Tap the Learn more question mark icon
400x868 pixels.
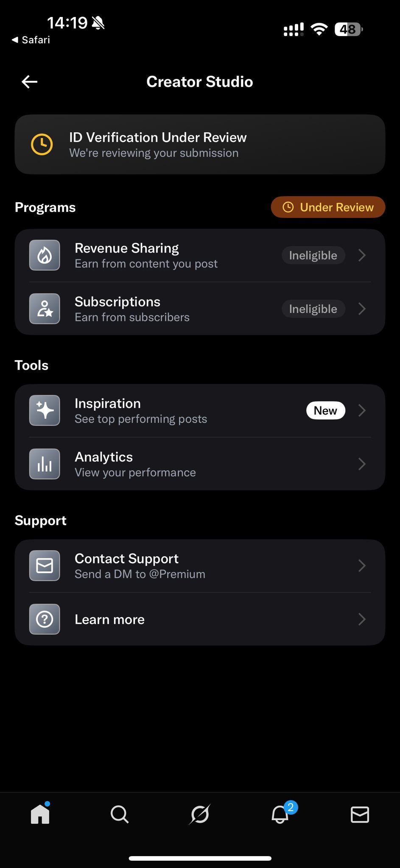(45, 619)
